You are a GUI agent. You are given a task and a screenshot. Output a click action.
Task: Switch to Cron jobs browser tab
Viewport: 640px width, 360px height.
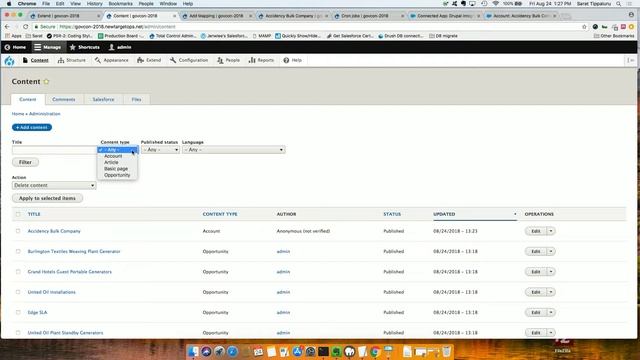(368, 16)
